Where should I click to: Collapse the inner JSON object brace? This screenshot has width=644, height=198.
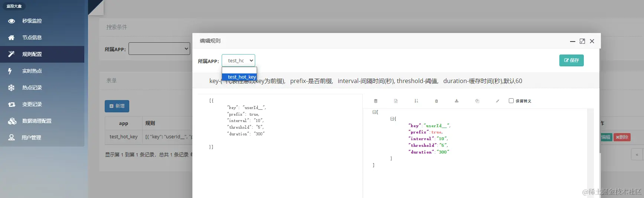tap(392, 119)
